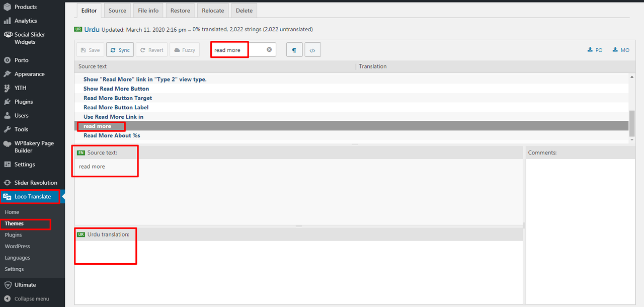
Task: Click inside the Comments text area
Action: coord(581,232)
